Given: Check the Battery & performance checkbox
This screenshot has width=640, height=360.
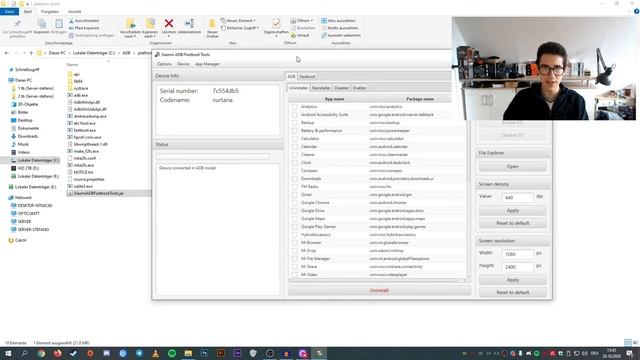Looking at the screenshot, I should tap(294, 131).
